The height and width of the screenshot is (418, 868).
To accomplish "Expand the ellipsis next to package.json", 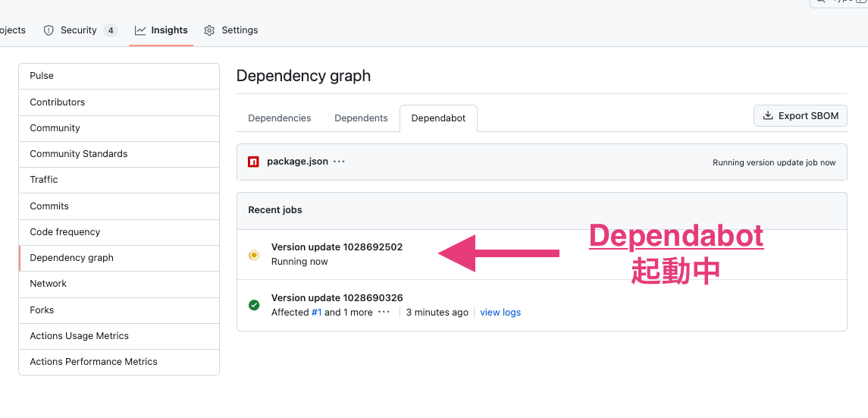I will pyautogui.click(x=340, y=162).
